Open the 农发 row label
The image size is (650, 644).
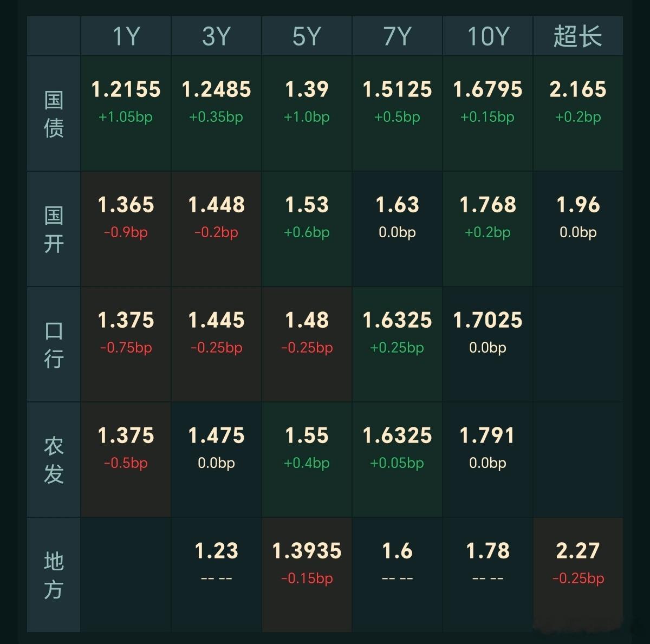pos(54,460)
